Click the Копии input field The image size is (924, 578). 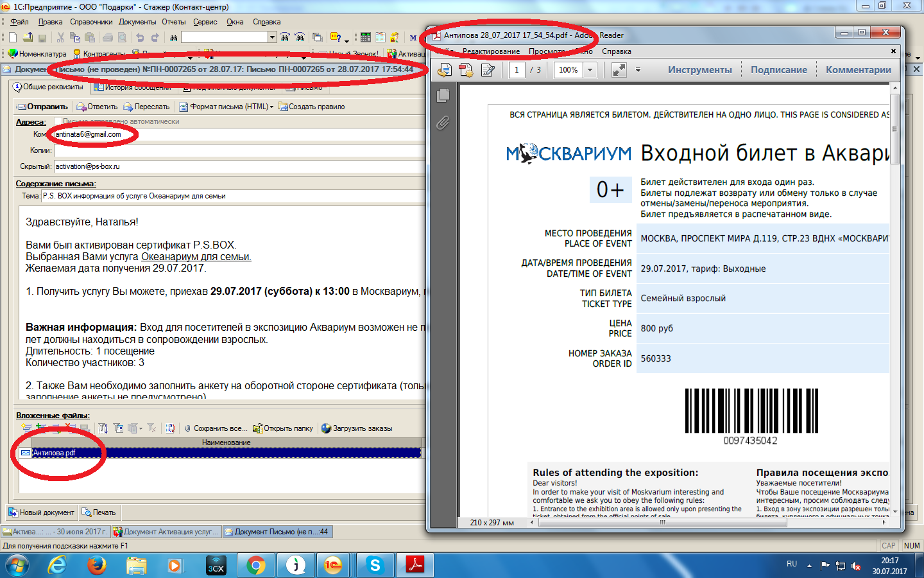pyautogui.click(x=239, y=150)
